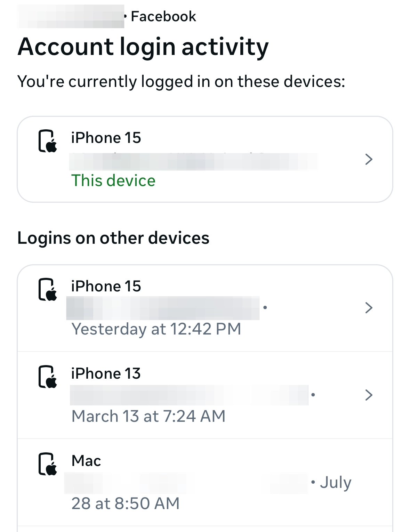
Task: Tap the green "This device" label
Action: [x=113, y=181]
